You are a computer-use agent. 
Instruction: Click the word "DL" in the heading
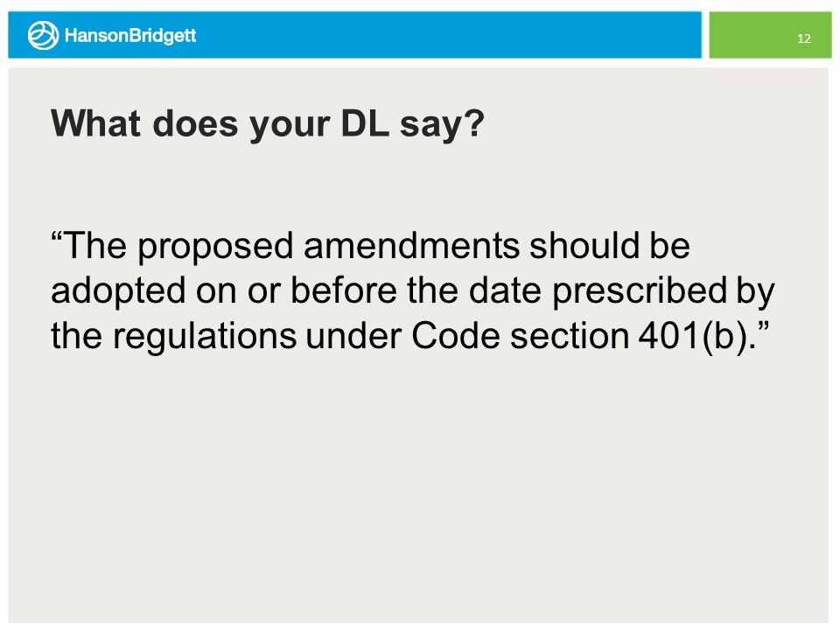click(364, 123)
